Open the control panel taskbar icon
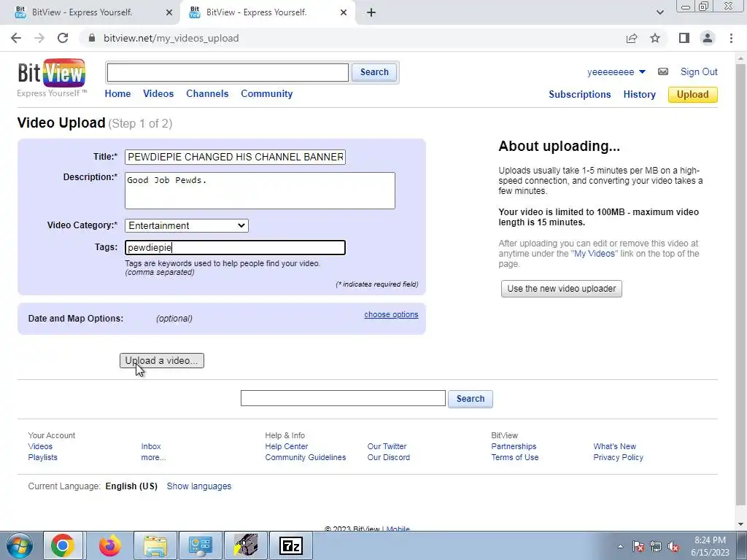 pos(200,545)
